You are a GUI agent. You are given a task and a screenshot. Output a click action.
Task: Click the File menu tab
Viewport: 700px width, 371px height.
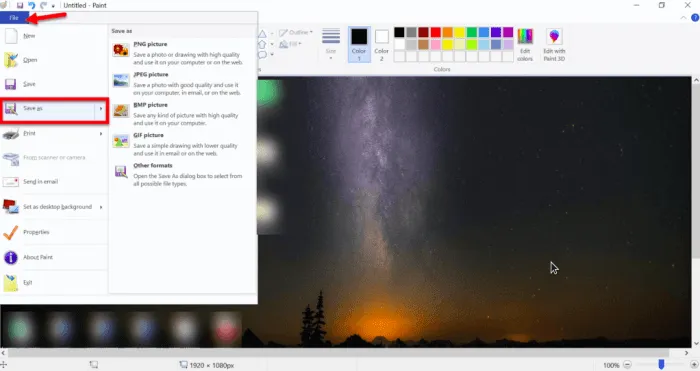[14, 18]
